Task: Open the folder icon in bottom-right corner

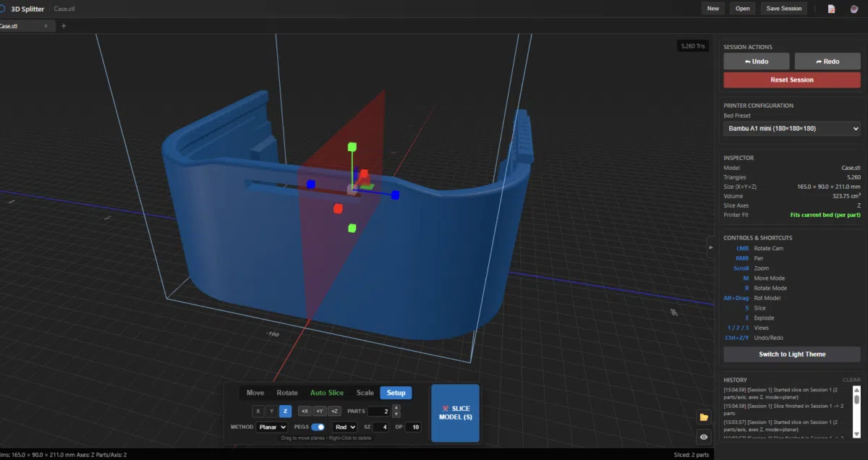Action: coord(702,417)
